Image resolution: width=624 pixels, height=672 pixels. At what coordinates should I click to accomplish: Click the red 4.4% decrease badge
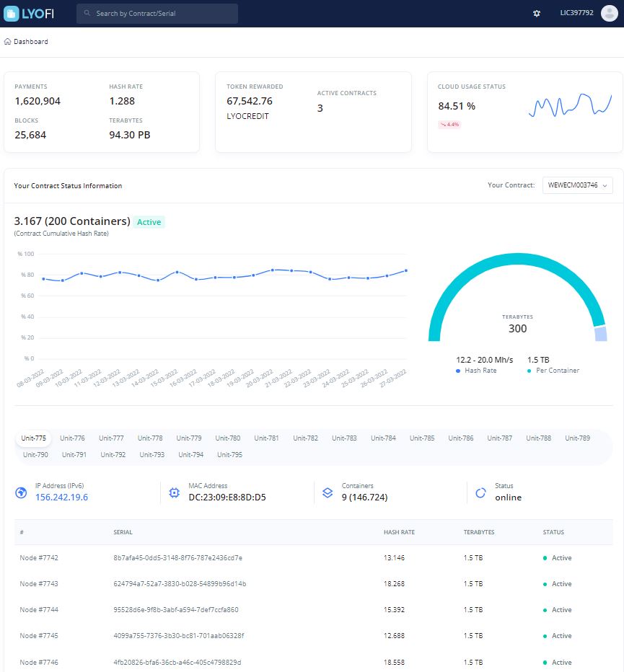tap(449, 124)
